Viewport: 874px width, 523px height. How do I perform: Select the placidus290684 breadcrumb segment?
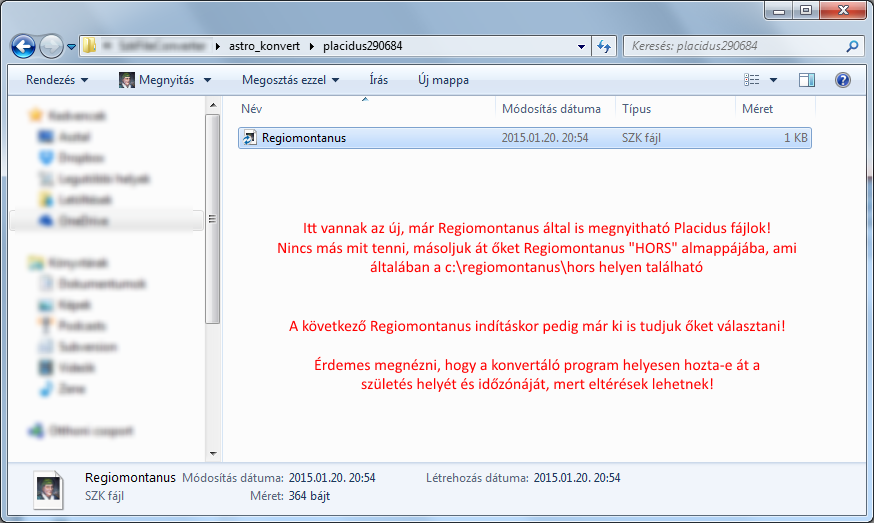click(362, 46)
